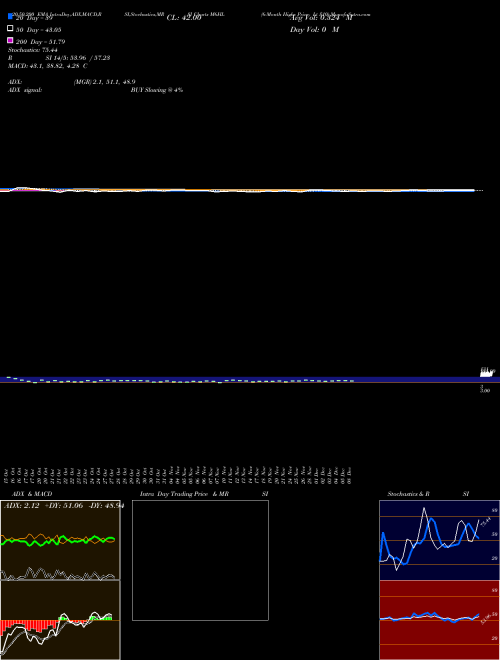Click the 'CL: 42.00' closing price text

point(184,18)
